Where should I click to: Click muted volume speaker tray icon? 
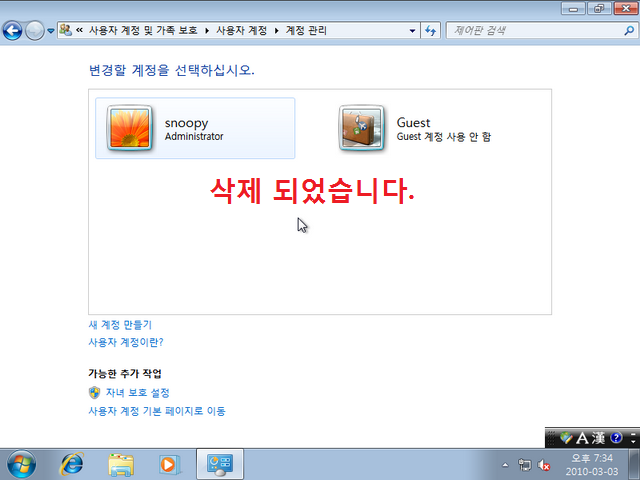click(544, 465)
